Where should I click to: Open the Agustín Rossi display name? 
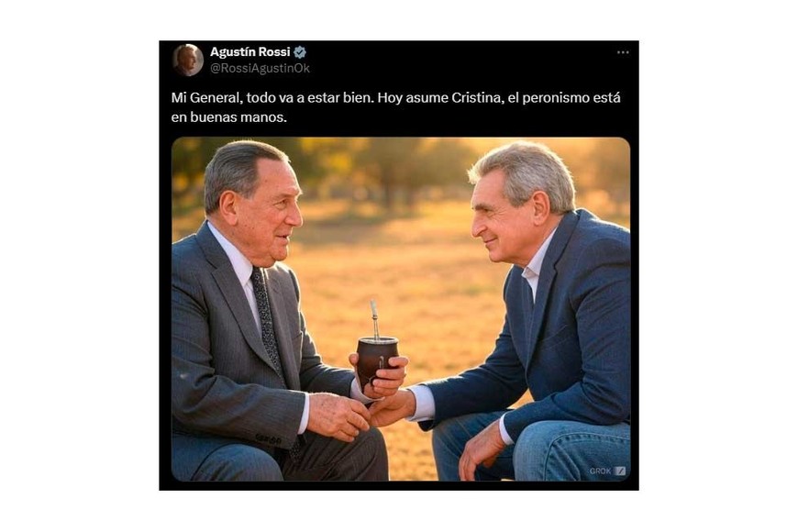(x=249, y=52)
